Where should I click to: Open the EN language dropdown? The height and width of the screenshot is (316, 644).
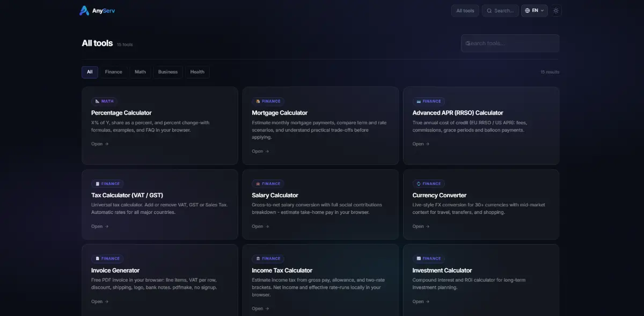point(535,11)
